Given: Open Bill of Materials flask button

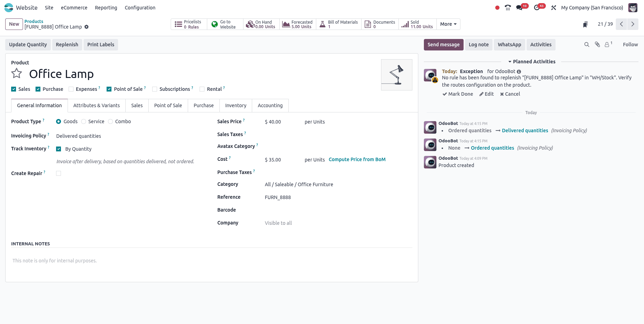Looking at the screenshot, I should (x=339, y=24).
